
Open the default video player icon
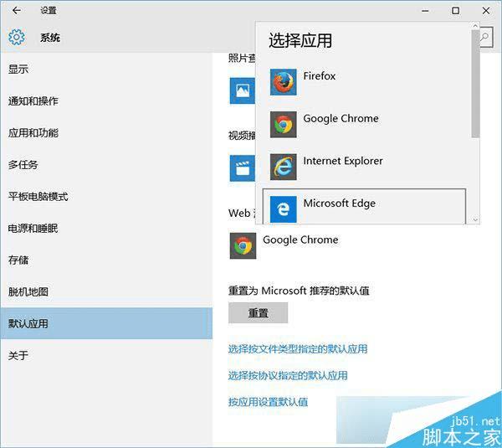(x=243, y=168)
